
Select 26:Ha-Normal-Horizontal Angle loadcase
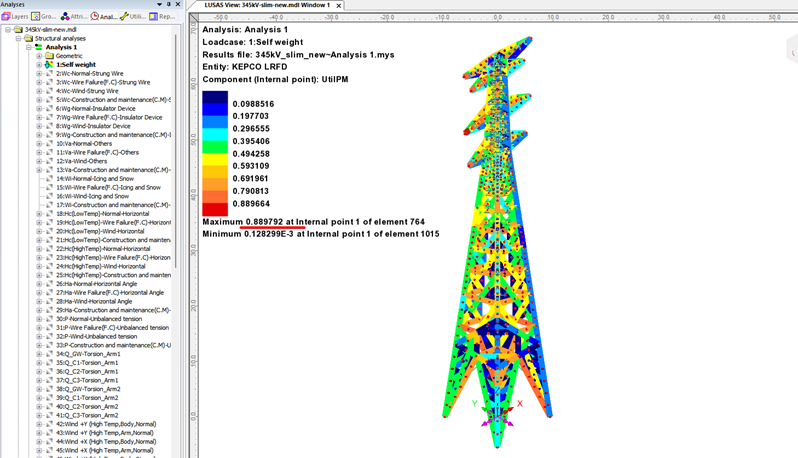click(102, 283)
